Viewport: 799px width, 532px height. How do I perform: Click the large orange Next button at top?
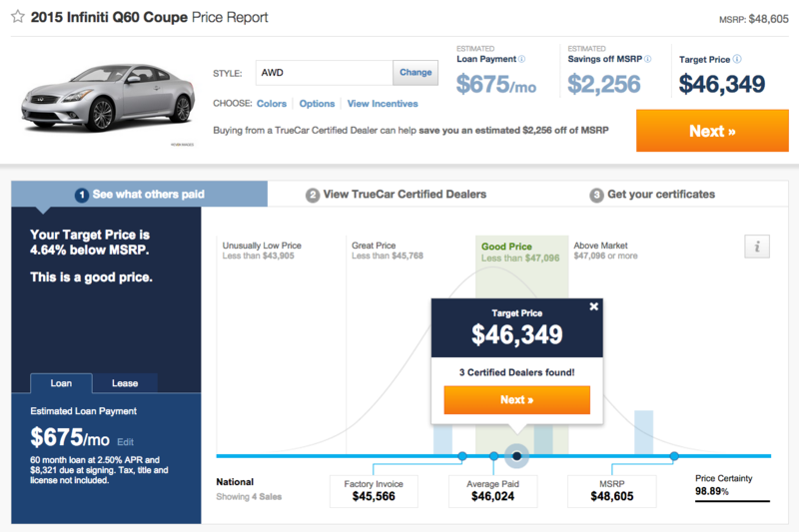pyautogui.click(x=712, y=131)
